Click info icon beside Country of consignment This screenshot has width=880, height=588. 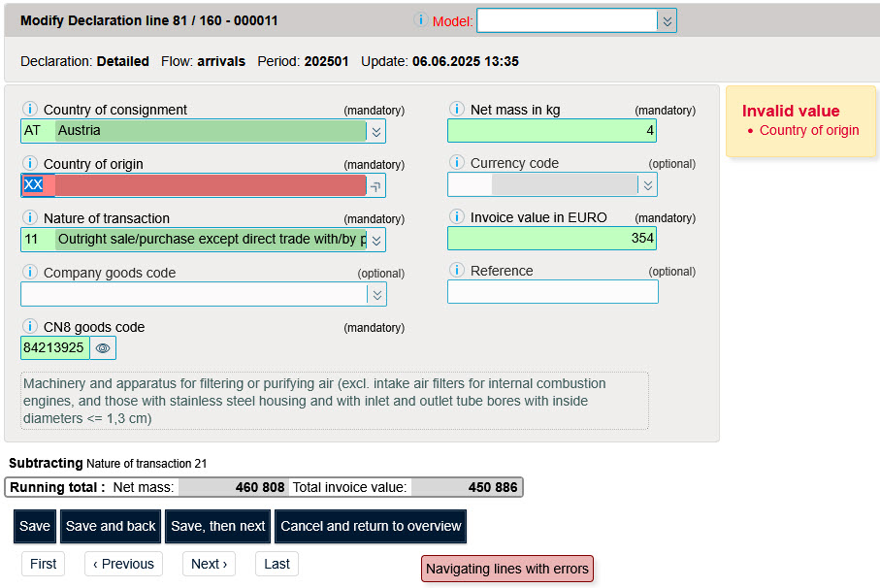point(29,110)
